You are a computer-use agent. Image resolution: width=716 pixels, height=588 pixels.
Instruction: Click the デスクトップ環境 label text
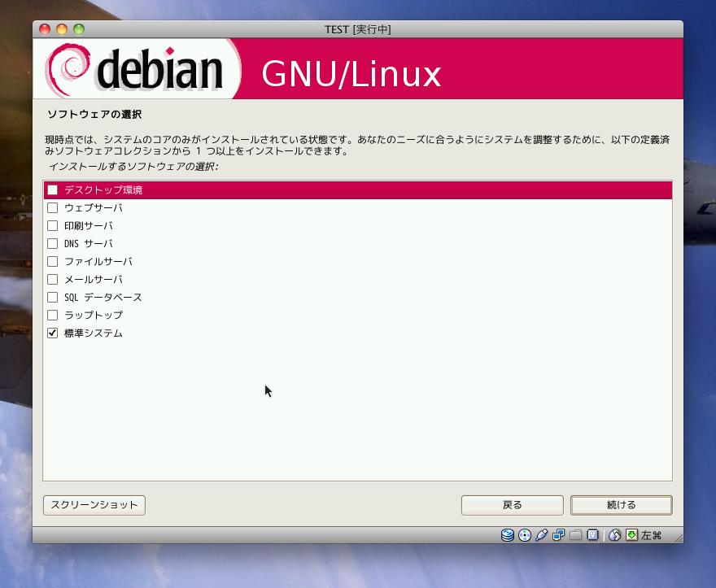coord(103,190)
